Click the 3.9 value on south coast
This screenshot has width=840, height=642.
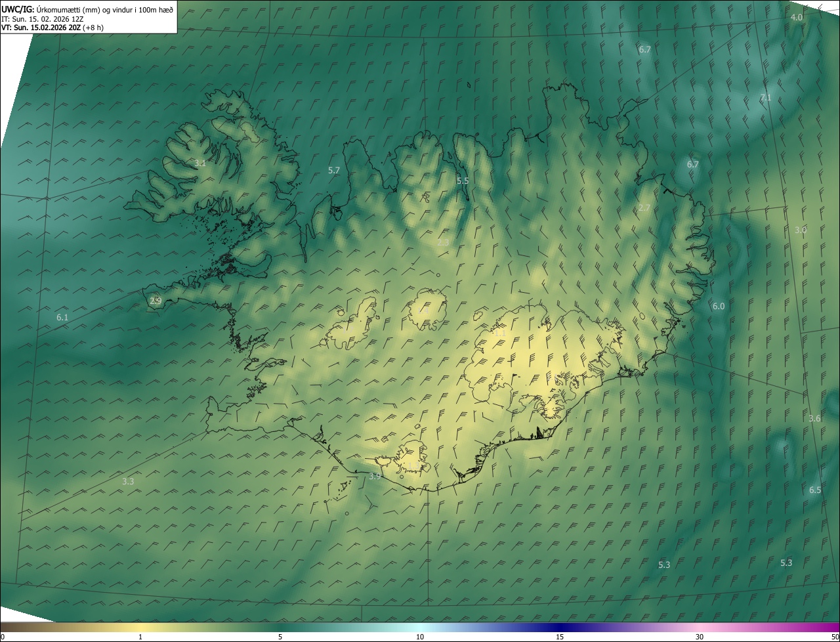pyautogui.click(x=375, y=476)
